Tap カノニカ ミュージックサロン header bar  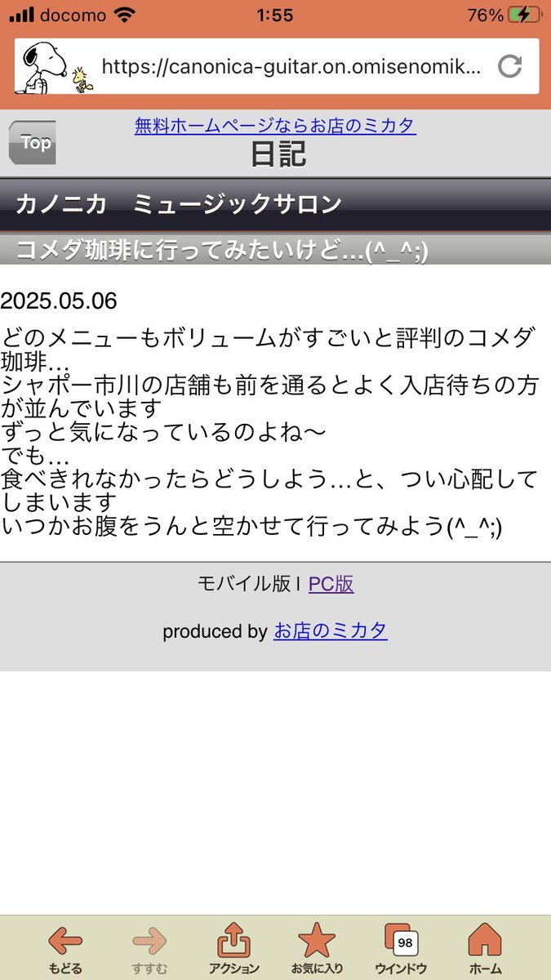click(275, 205)
